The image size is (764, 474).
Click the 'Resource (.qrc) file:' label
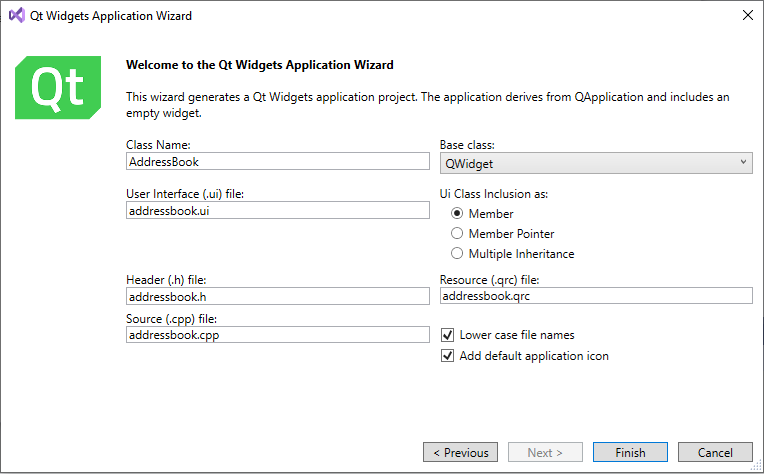point(489,280)
